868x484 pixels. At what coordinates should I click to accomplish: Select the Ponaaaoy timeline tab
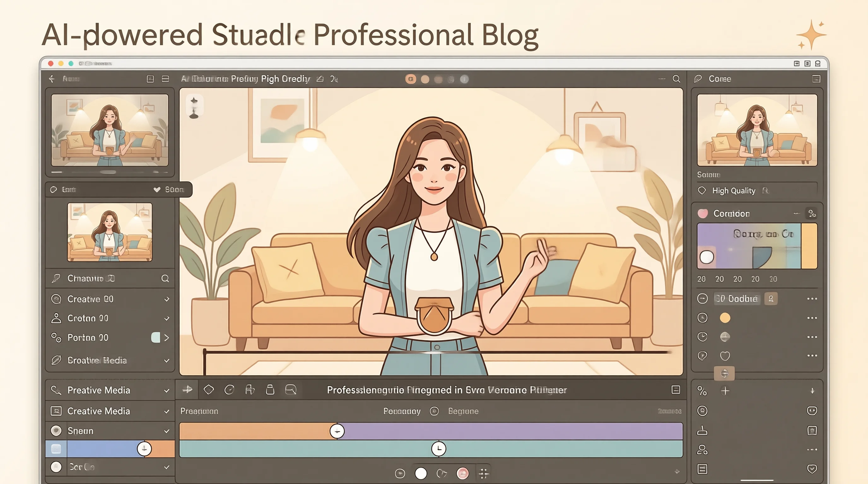pos(402,411)
